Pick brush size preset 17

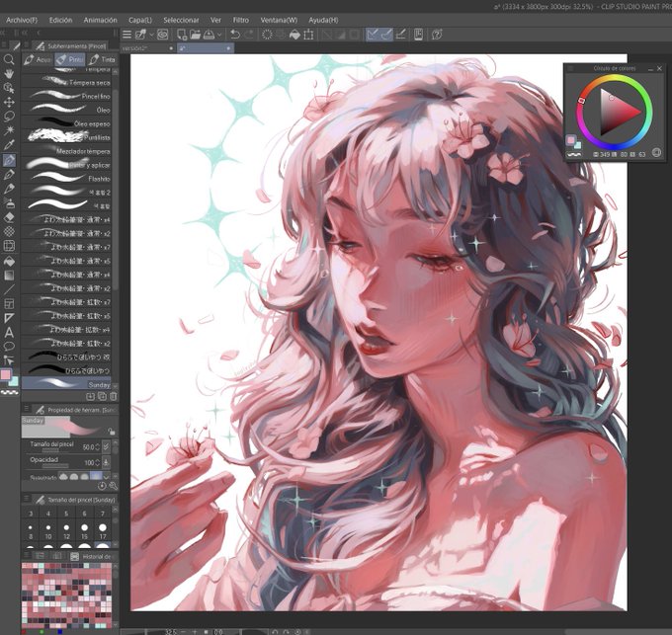[x=102, y=531]
